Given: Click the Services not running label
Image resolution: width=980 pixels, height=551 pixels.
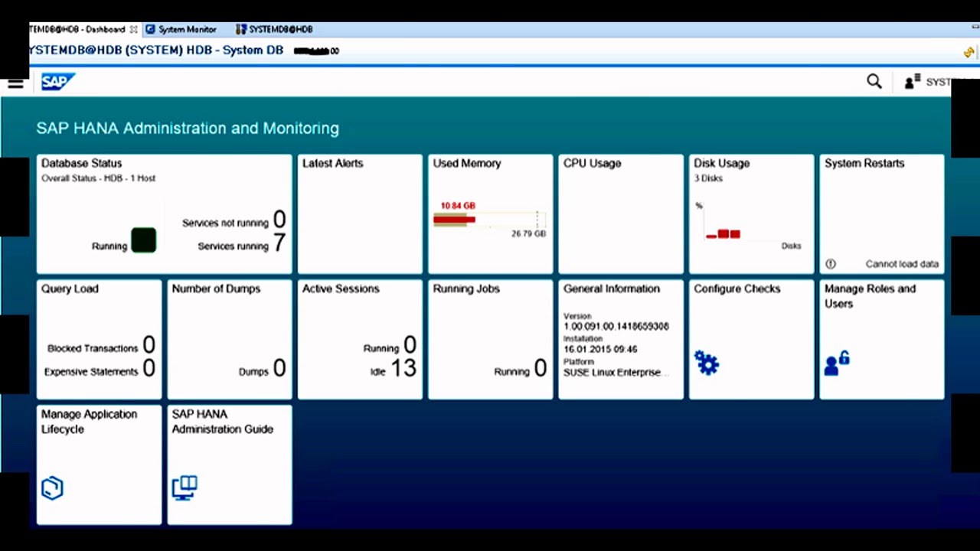Looking at the screenshot, I should coord(225,223).
